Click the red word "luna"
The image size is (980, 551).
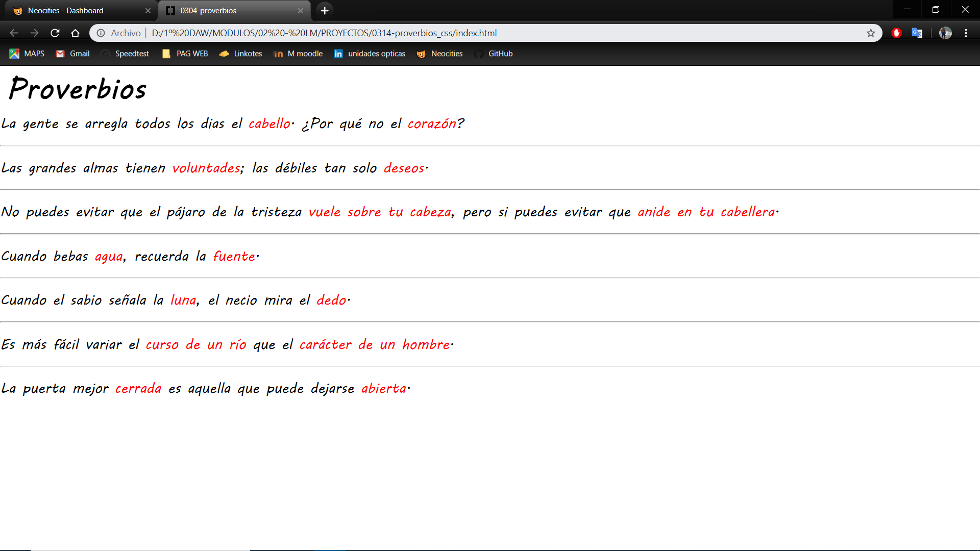pos(183,300)
